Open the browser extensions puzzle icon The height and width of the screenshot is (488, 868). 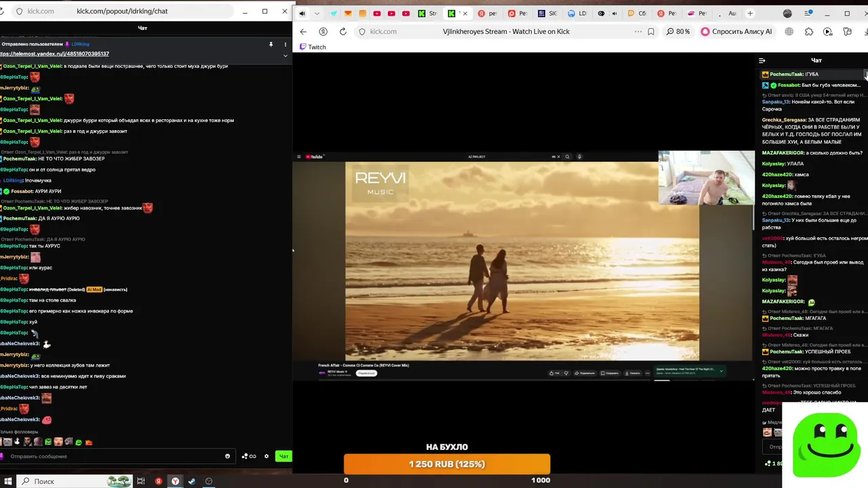pos(809,31)
